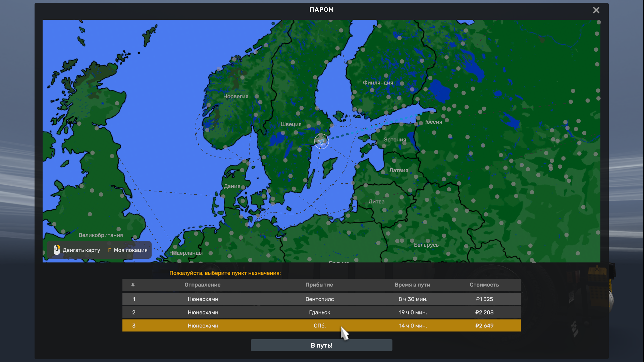Click the Беларусь label on map
This screenshot has height=362, width=644.
pyautogui.click(x=426, y=245)
